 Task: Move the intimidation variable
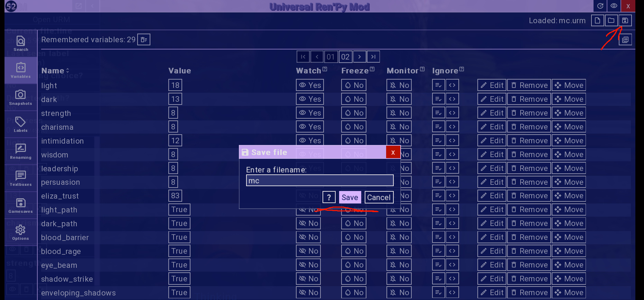(x=569, y=140)
